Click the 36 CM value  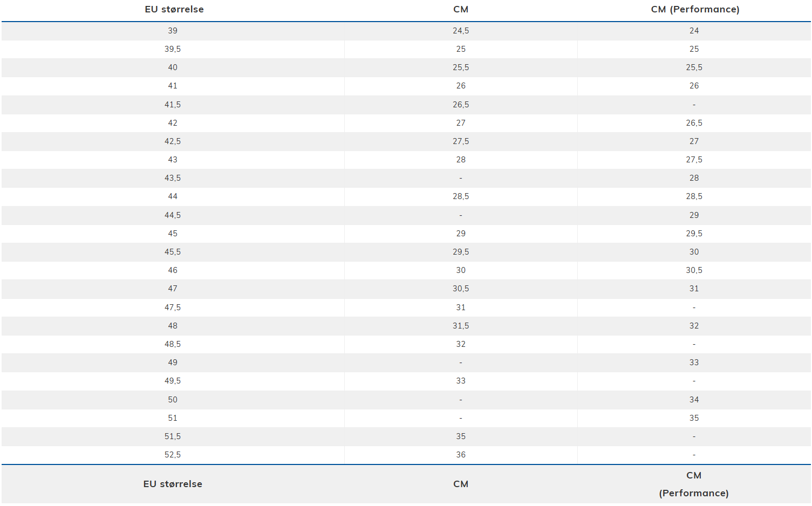point(461,455)
